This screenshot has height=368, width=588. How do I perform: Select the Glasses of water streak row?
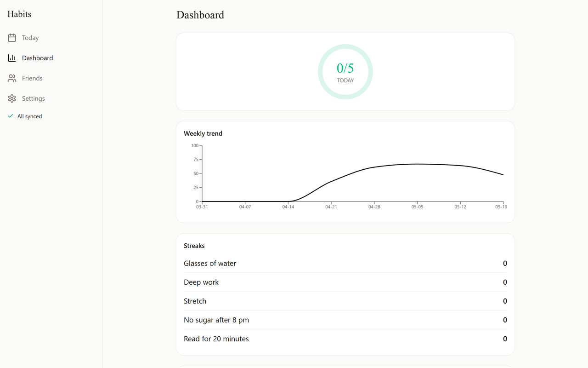[x=345, y=264]
